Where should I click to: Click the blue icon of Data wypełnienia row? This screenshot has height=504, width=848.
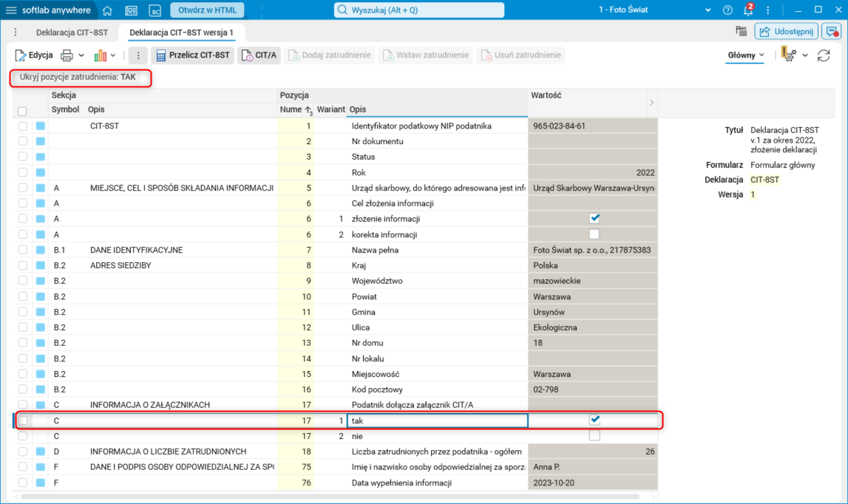tap(41, 483)
